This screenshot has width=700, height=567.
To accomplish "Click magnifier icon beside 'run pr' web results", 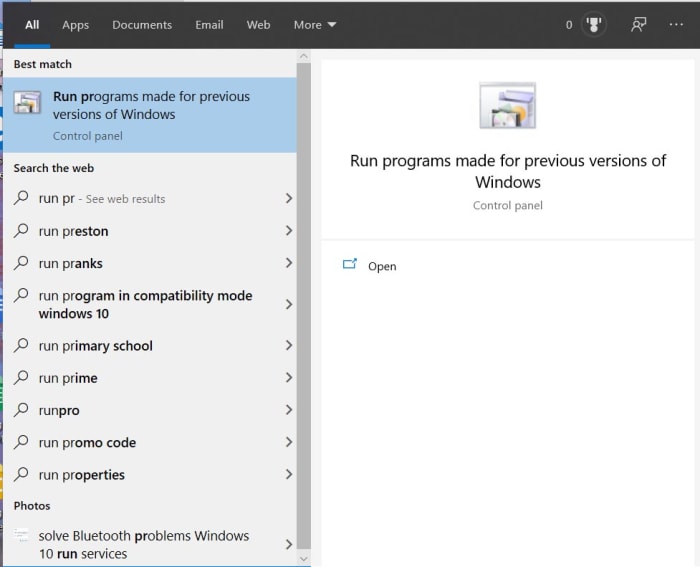I will (x=21, y=197).
